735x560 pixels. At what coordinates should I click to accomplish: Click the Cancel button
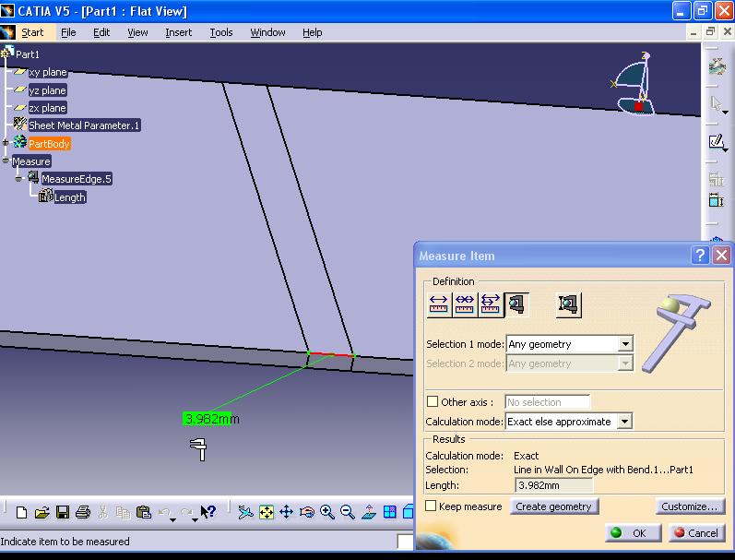pyautogui.click(x=696, y=533)
